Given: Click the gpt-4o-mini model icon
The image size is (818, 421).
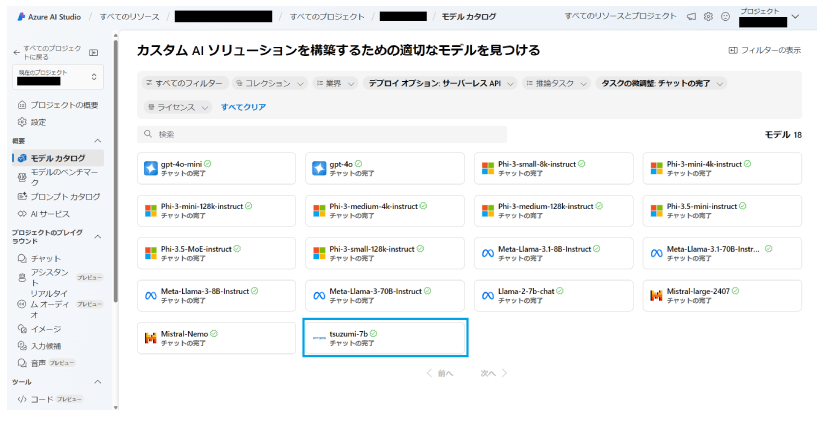Looking at the screenshot, I should [151, 168].
